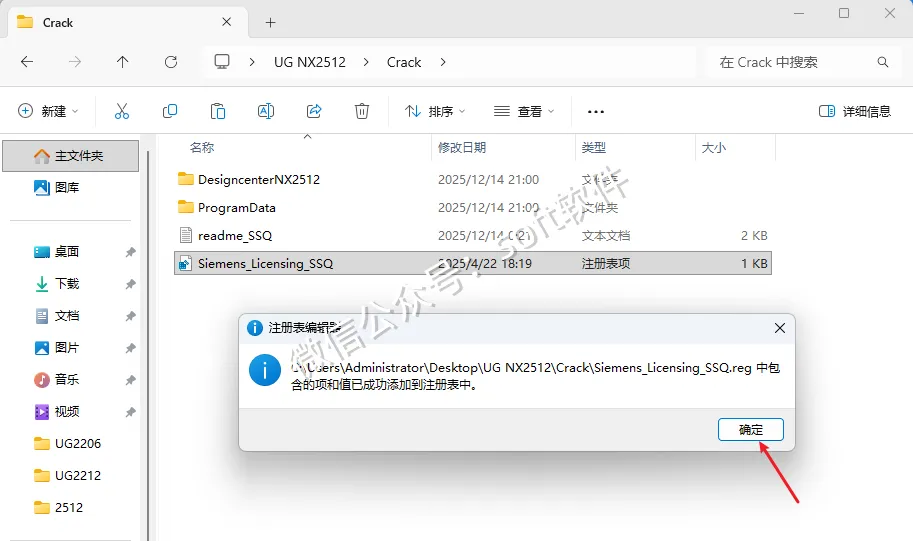Sort by the 名称 column header
The height and width of the screenshot is (541, 913).
(202, 147)
